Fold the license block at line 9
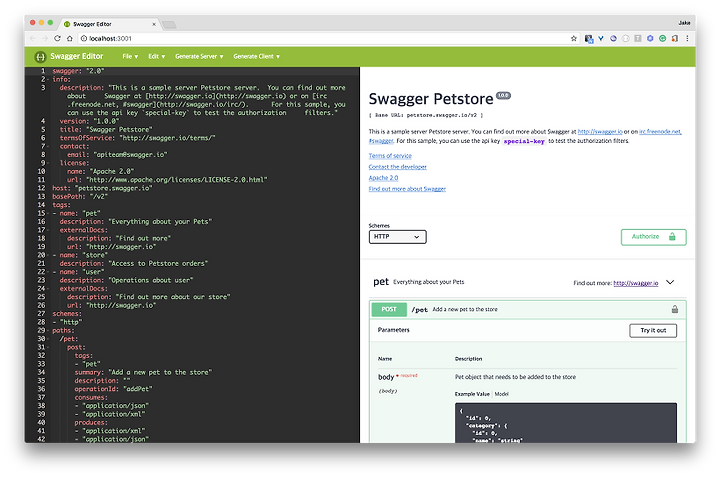 48,163
